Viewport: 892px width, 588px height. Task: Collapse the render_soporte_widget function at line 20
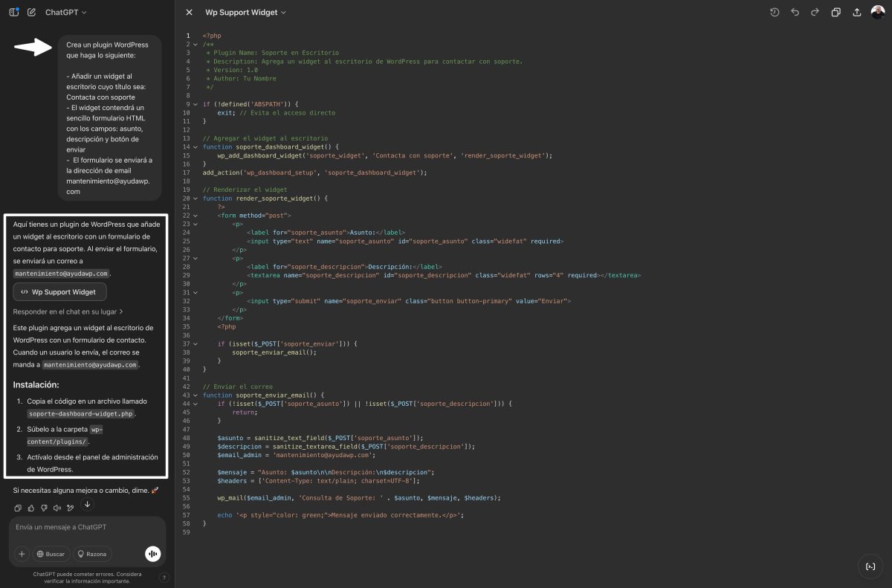(195, 198)
